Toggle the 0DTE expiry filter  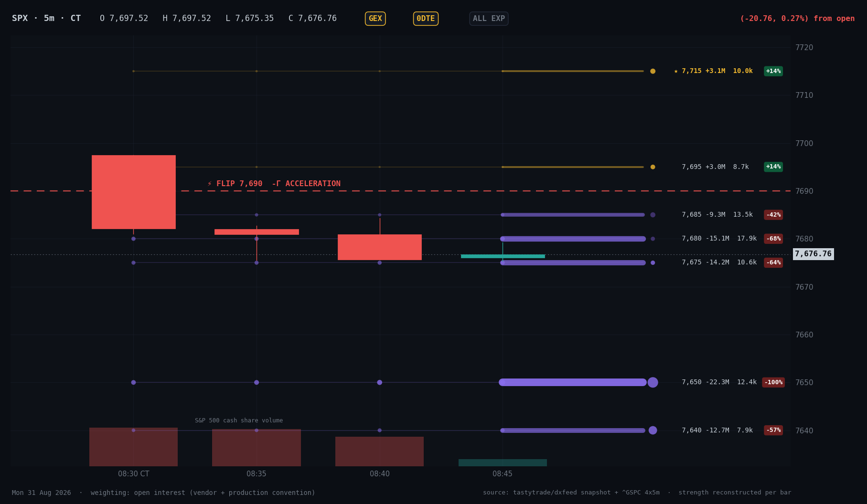tap(426, 19)
